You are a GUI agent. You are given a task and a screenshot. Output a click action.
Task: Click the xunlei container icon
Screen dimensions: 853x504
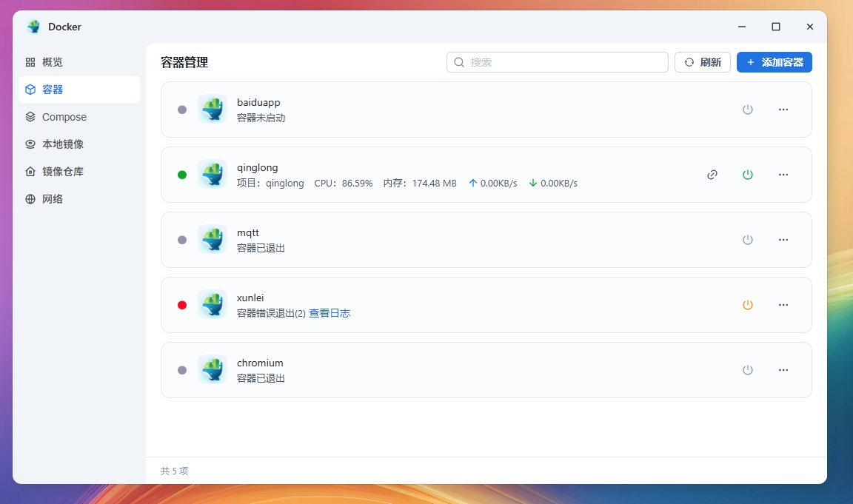coord(213,304)
